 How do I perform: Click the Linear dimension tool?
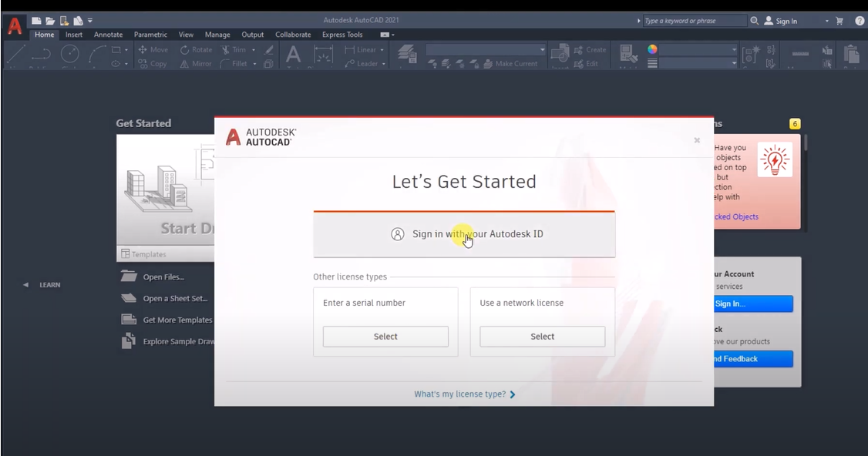click(x=360, y=49)
